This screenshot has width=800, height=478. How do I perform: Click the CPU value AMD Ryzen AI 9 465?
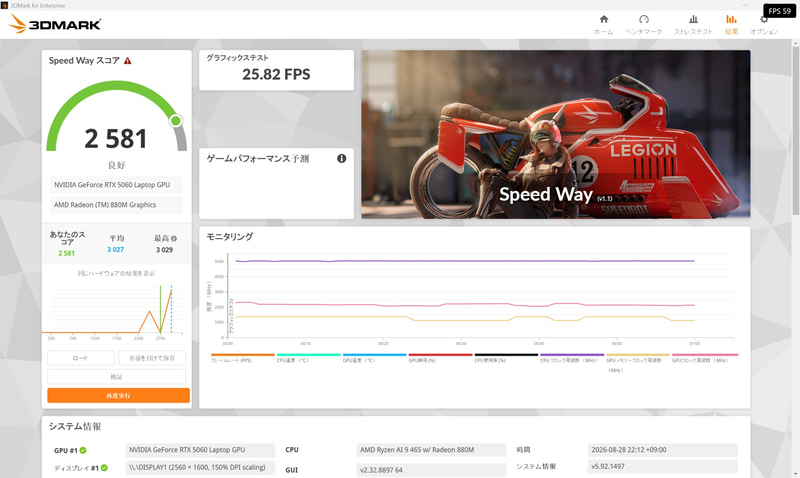click(431, 450)
